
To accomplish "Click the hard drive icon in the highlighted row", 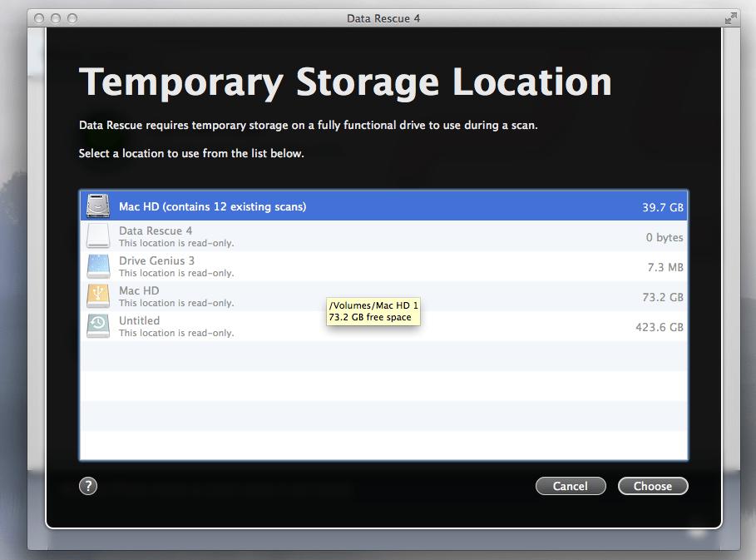I will (x=97, y=206).
